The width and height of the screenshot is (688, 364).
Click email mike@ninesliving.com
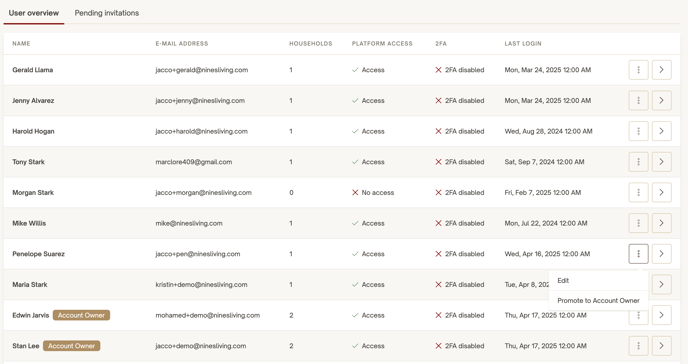(189, 223)
